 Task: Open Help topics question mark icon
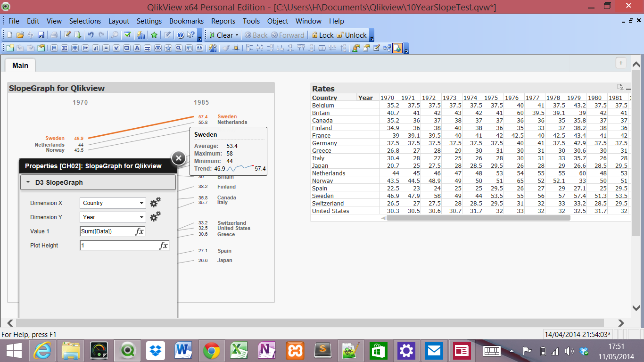(x=181, y=35)
